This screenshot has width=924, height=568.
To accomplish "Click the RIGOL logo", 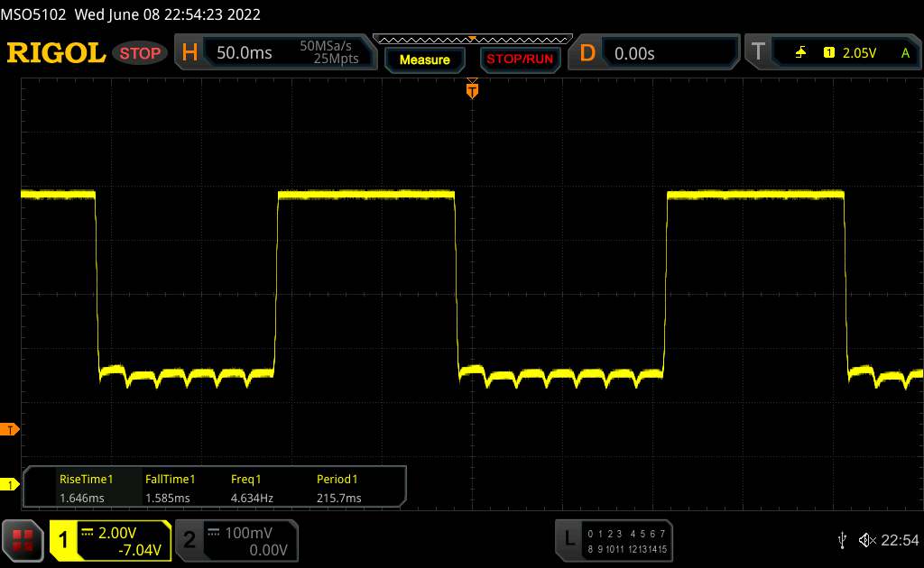I will (56, 53).
